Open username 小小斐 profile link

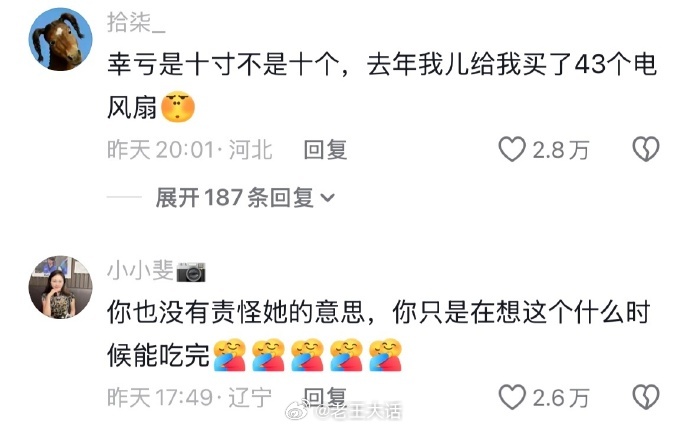tap(140, 270)
